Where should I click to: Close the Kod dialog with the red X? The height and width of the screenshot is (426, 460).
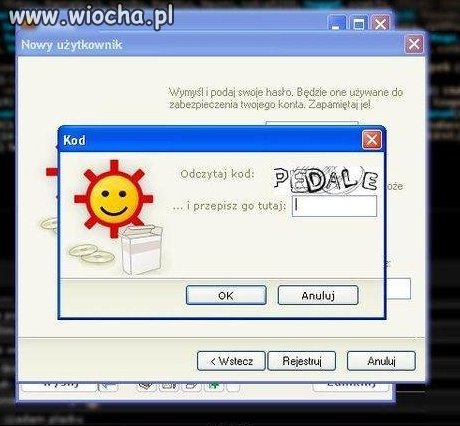point(372,140)
